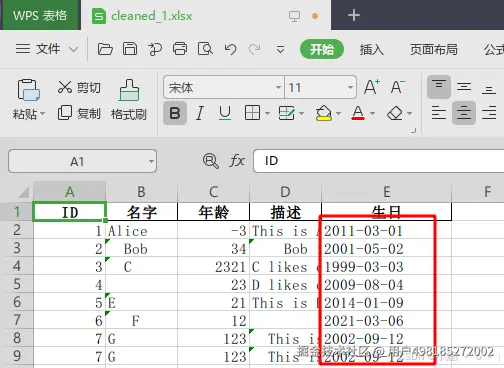Viewport: 504px width, 368px height.
Task: Open quick access toolbar customize arrow
Action: click(280, 50)
